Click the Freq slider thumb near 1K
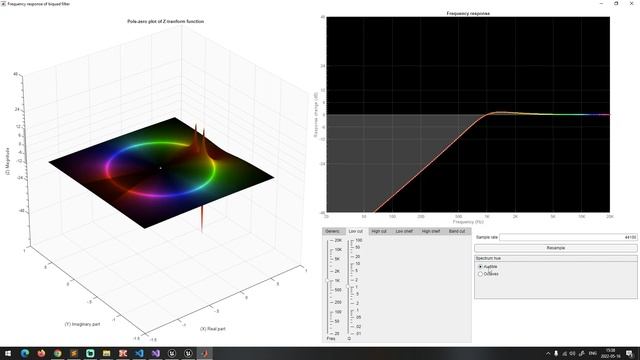 [327, 281]
